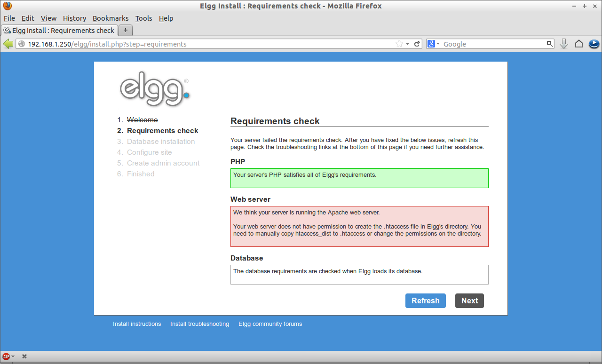Click the Configure site step

(150, 152)
